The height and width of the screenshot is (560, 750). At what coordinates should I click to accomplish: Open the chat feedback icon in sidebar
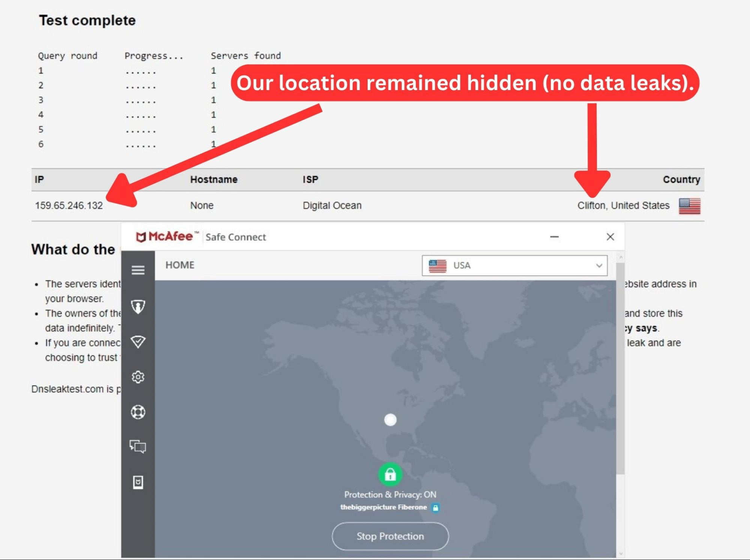pos(138,446)
